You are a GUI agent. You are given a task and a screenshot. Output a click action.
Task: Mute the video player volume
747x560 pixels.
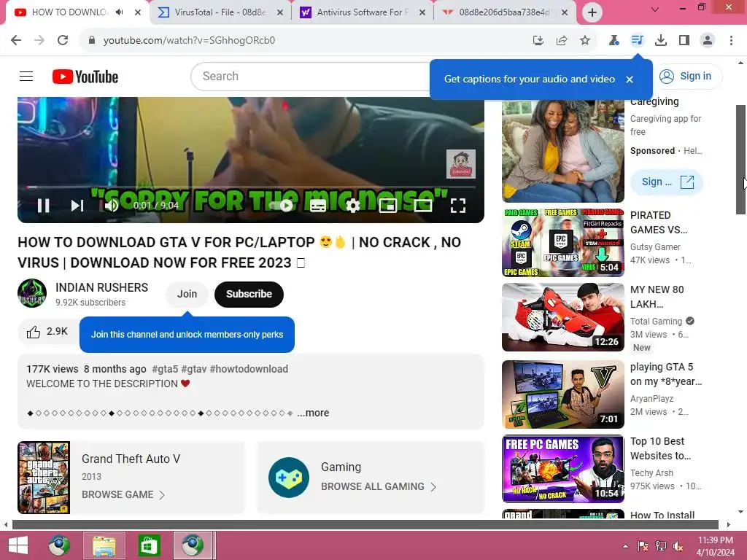pos(112,206)
